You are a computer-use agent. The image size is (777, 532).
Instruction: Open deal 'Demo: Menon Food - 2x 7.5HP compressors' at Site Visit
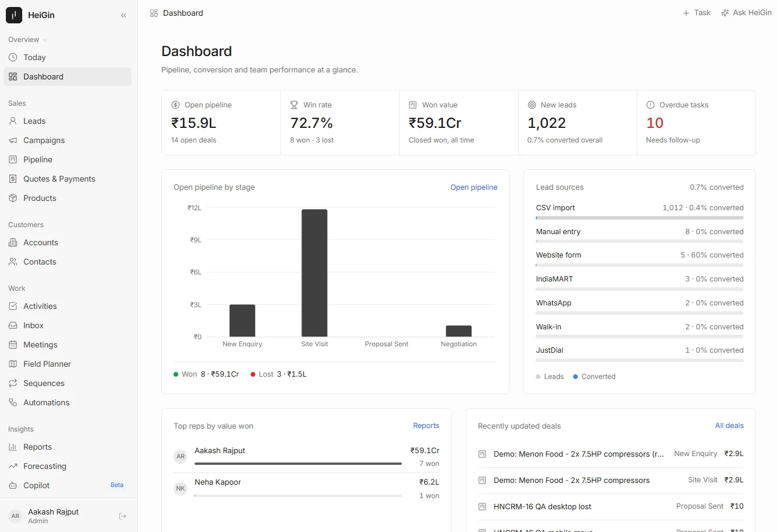(x=610, y=480)
